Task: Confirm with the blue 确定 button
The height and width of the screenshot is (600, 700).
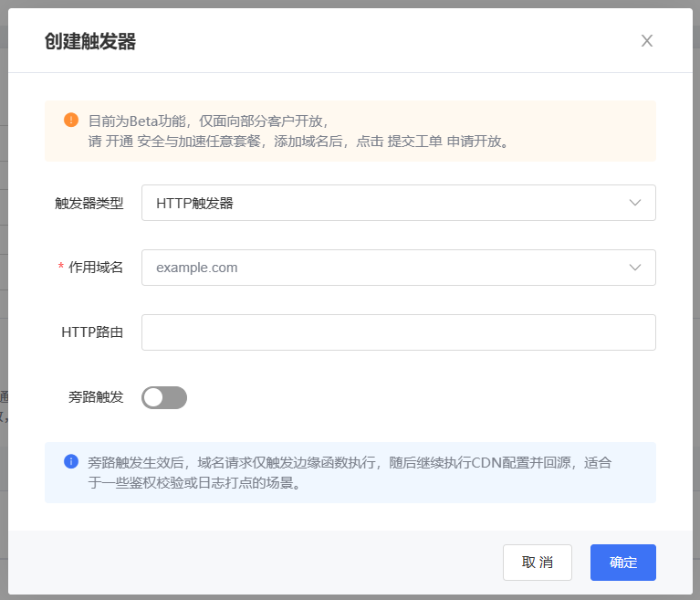Action: pos(622,563)
